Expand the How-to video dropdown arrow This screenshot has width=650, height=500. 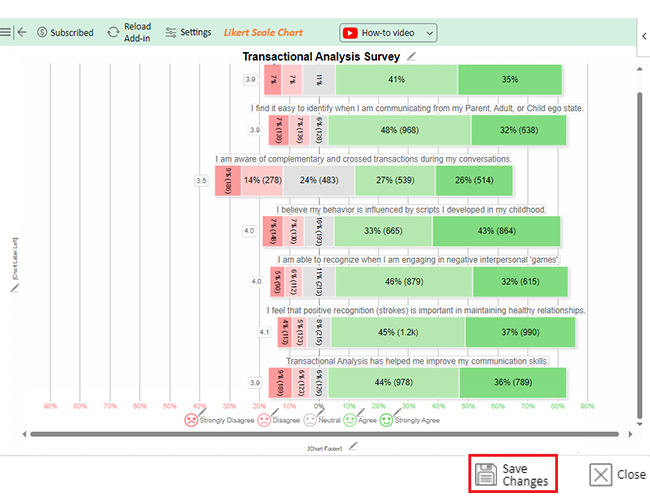pyautogui.click(x=429, y=33)
